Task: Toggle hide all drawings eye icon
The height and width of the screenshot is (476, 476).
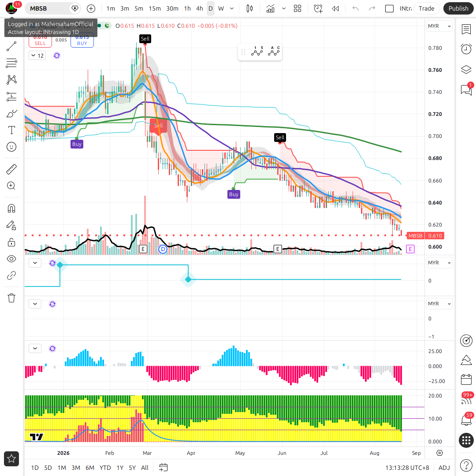Action: [11, 259]
